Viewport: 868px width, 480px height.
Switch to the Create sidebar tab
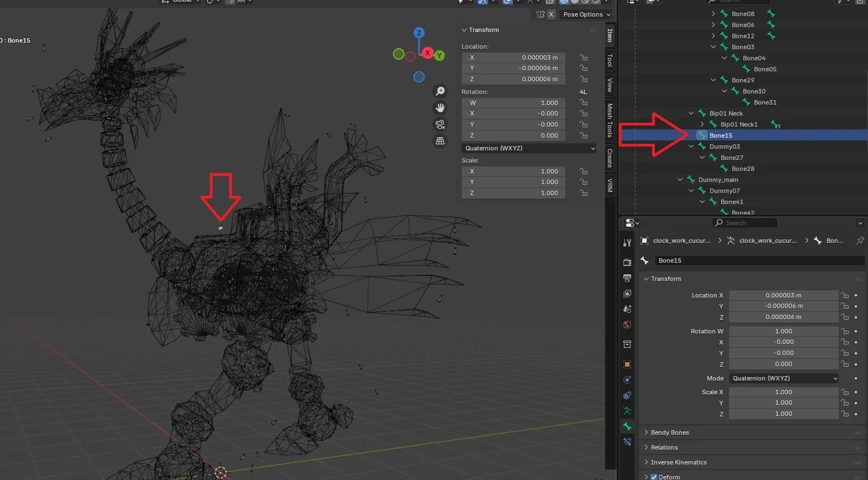pyautogui.click(x=610, y=158)
